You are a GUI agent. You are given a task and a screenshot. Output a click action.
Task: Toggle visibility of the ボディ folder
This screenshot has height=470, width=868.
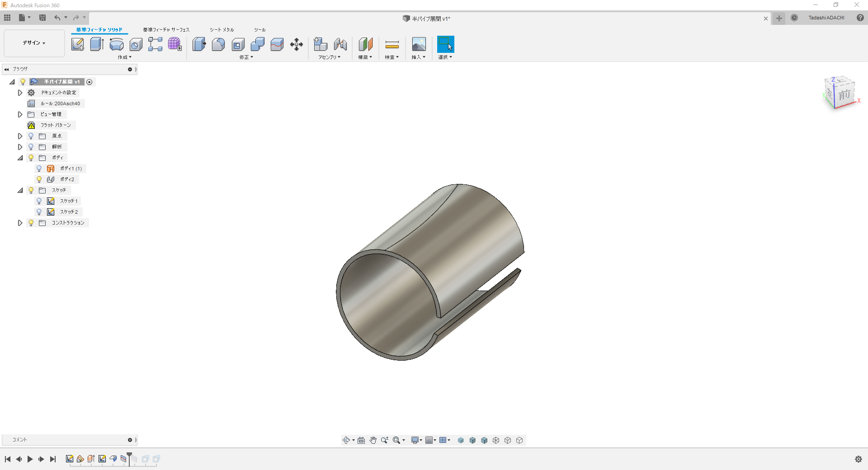[31, 158]
